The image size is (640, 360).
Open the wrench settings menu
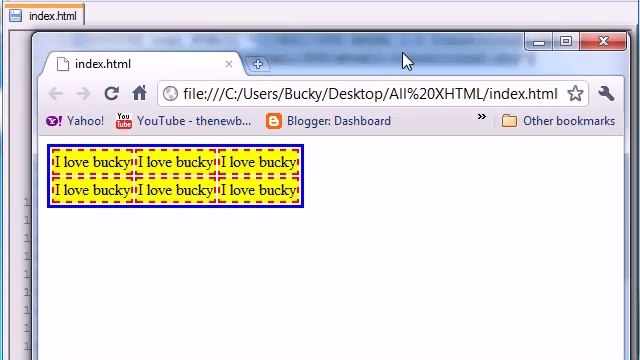pos(606,93)
